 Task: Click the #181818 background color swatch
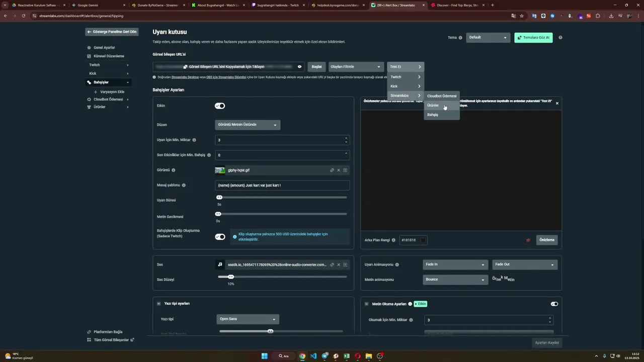click(x=423, y=240)
